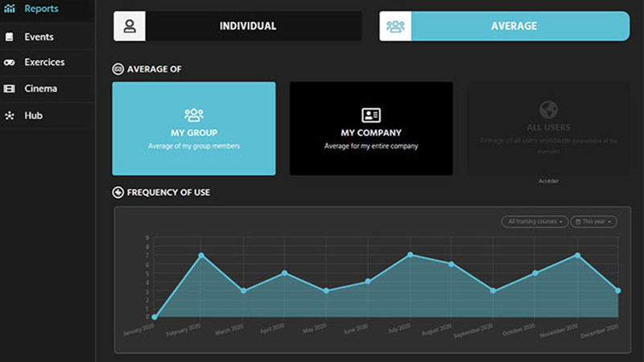The width and height of the screenshot is (644, 362).
Task: Click the single-user icon on the Individual tab
Action: pos(130,27)
